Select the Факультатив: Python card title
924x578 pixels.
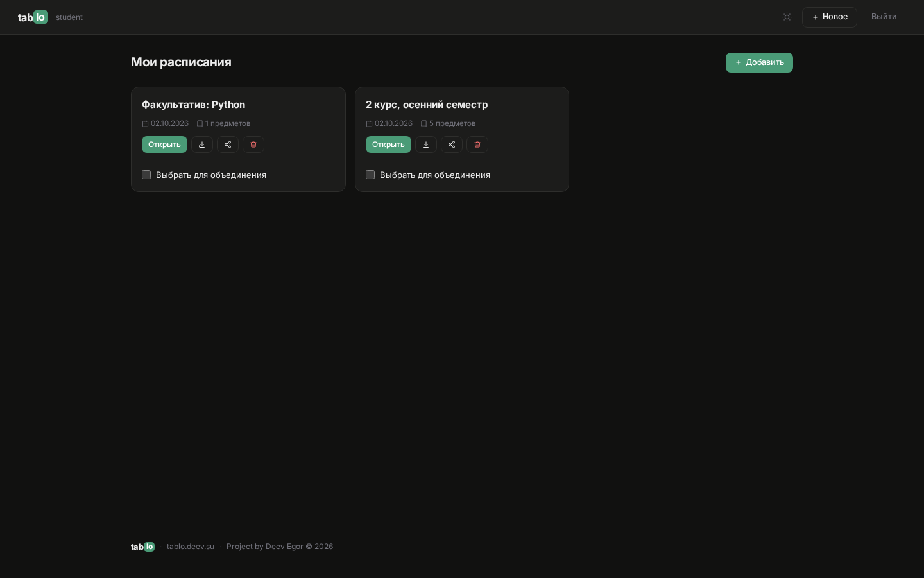pyautogui.click(x=193, y=105)
